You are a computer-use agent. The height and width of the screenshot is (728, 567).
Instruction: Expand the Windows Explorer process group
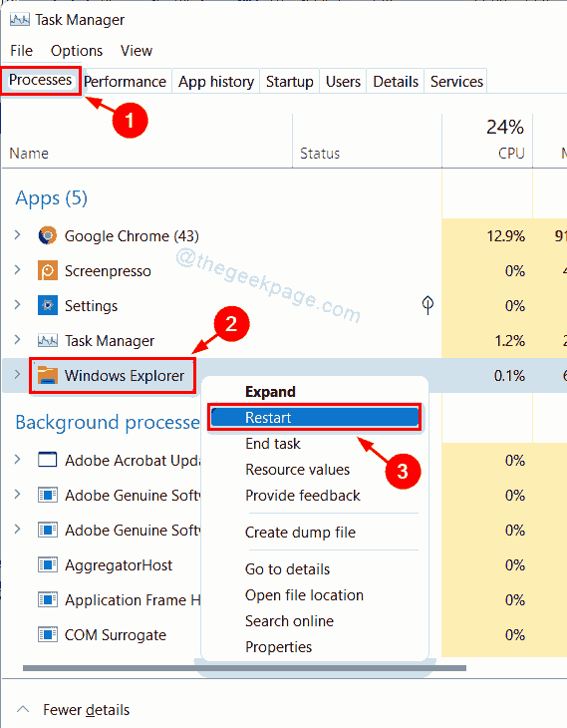point(17,375)
